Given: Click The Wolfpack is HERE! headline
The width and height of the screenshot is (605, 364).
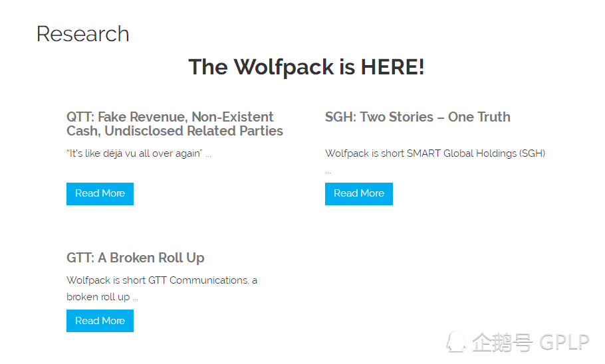Looking at the screenshot, I should coord(306,67).
